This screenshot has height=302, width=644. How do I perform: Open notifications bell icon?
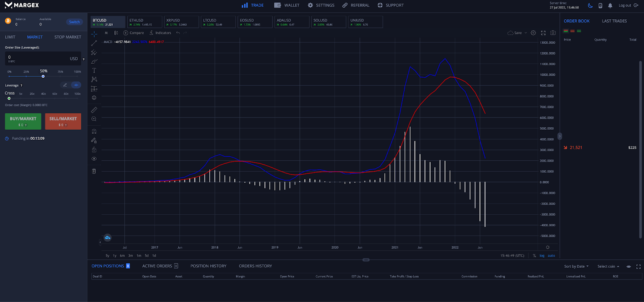610,6
